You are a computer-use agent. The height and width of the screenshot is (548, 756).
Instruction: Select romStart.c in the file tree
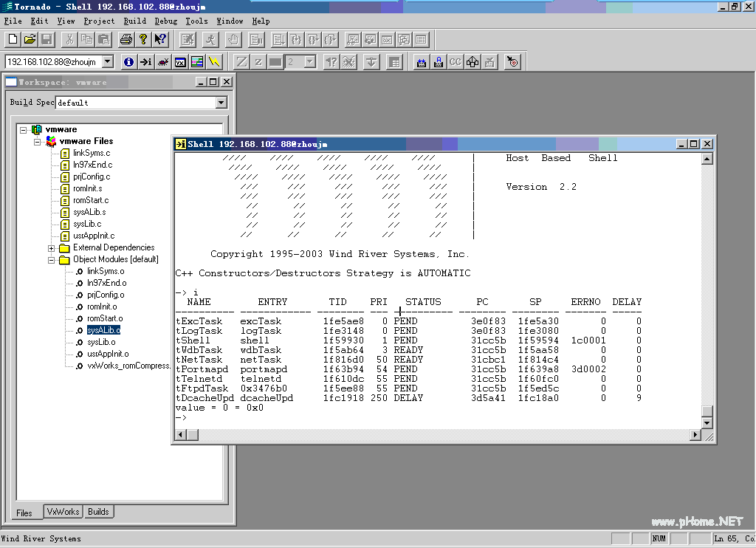[x=91, y=199]
